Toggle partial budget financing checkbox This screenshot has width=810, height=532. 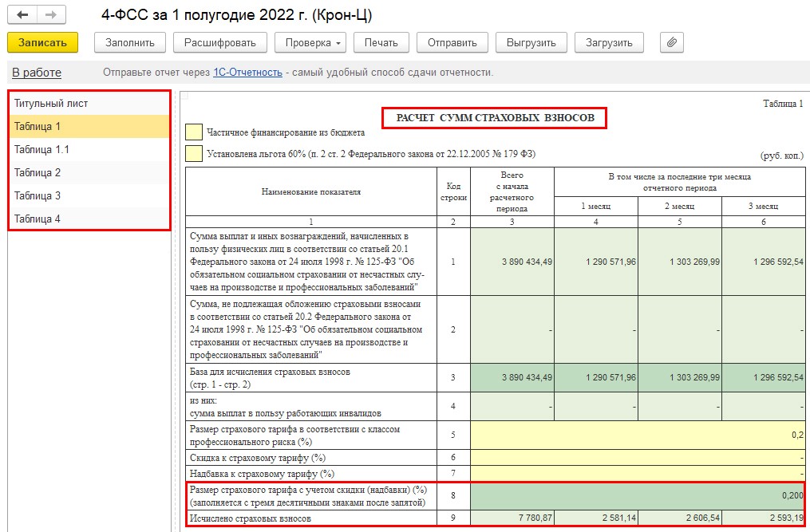point(194,132)
